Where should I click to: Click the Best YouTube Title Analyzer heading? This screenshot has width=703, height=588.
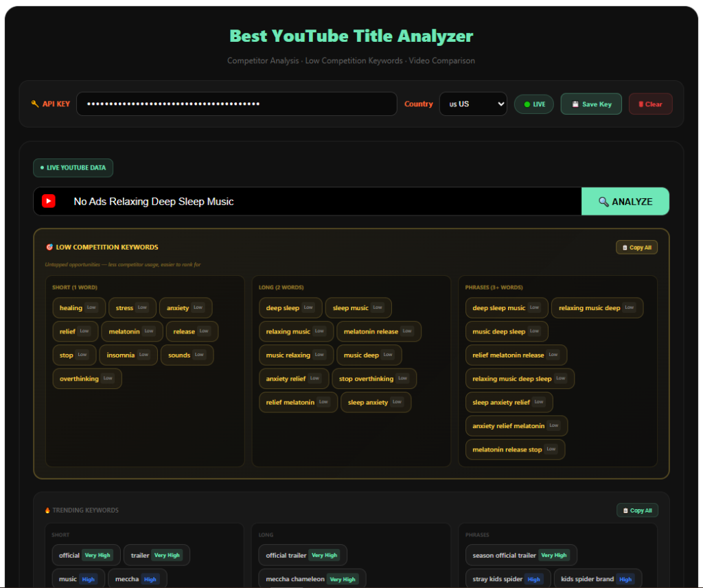pyautogui.click(x=351, y=36)
